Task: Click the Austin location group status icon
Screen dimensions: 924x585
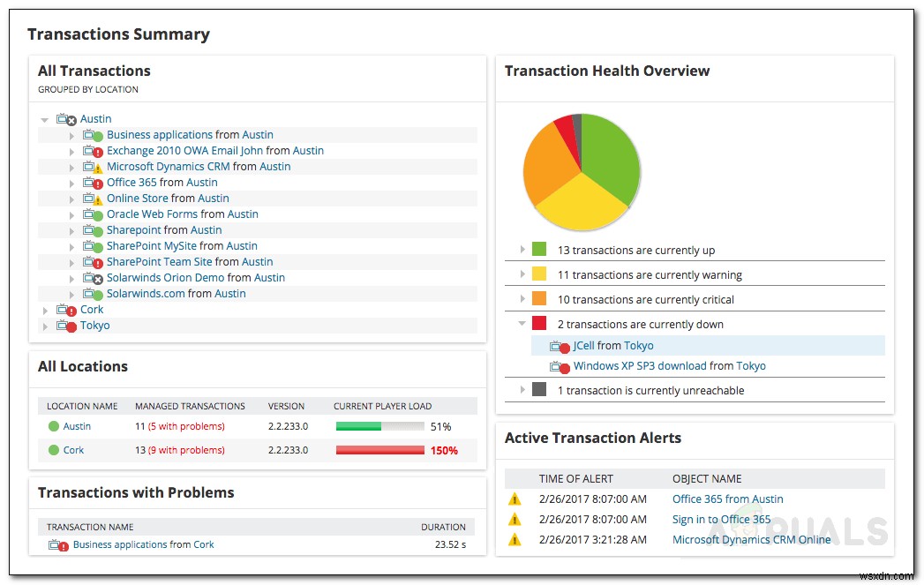Action: coord(66,120)
